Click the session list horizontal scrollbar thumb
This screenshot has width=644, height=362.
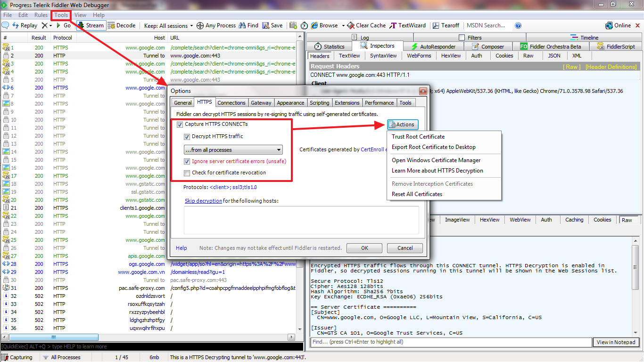(x=54, y=337)
